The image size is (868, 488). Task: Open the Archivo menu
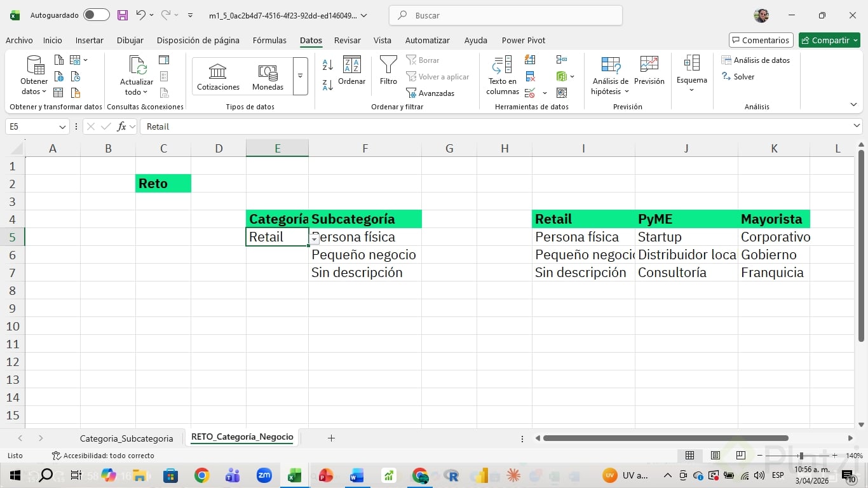tap(19, 40)
